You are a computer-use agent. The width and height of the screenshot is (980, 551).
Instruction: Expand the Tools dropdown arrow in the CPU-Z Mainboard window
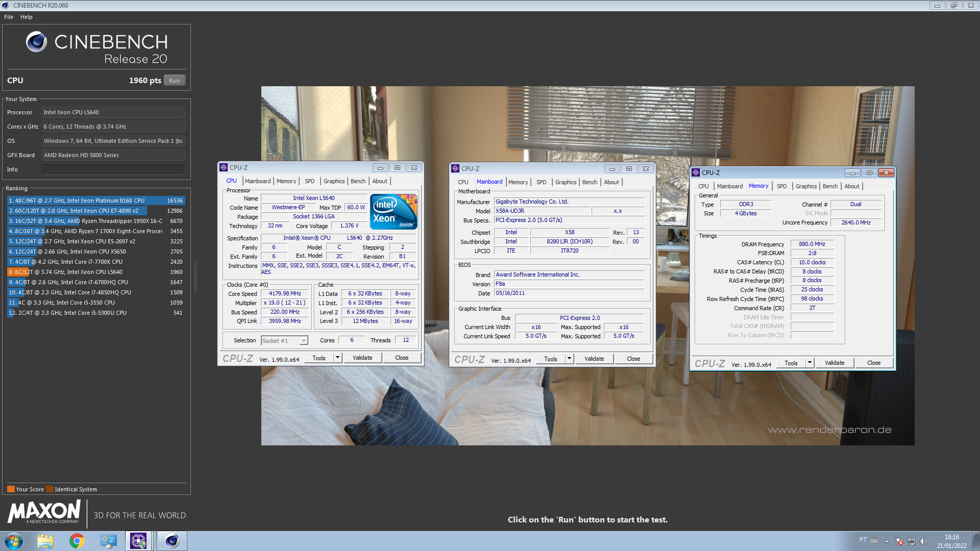click(x=569, y=359)
